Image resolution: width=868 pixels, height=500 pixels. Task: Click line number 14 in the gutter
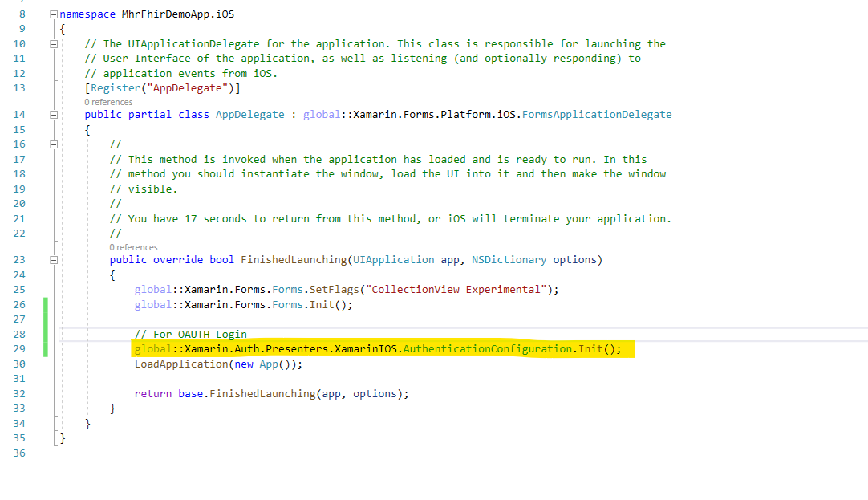tap(18, 114)
